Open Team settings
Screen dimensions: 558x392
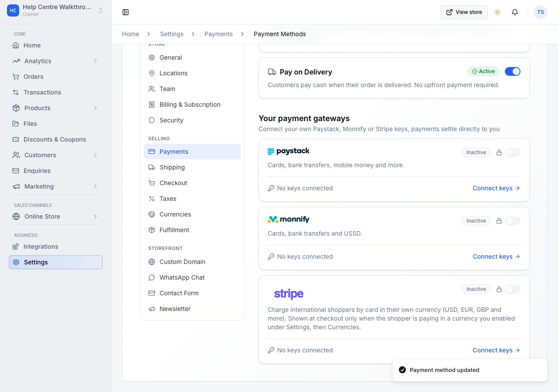[x=192, y=89]
